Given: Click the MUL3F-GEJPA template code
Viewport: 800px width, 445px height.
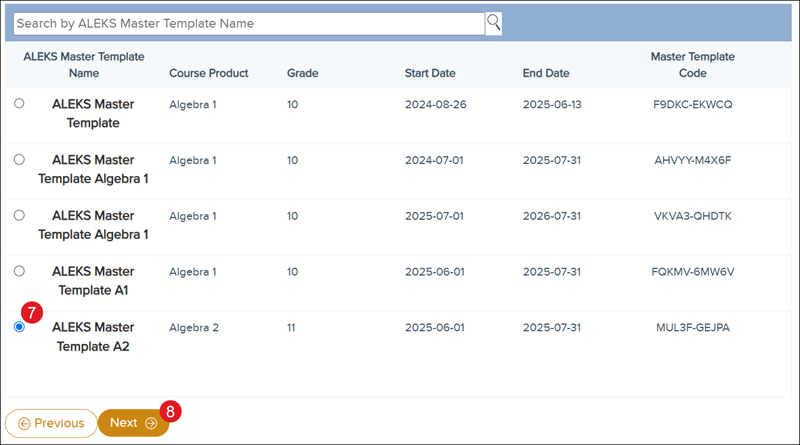Looking at the screenshot, I should tap(692, 327).
